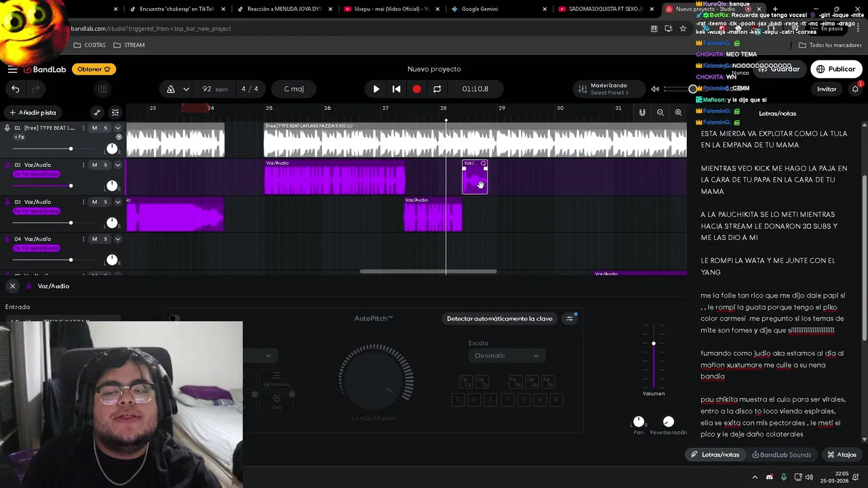Start recording with the red button
Screen dimensions: 868x488
click(x=416, y=89)
